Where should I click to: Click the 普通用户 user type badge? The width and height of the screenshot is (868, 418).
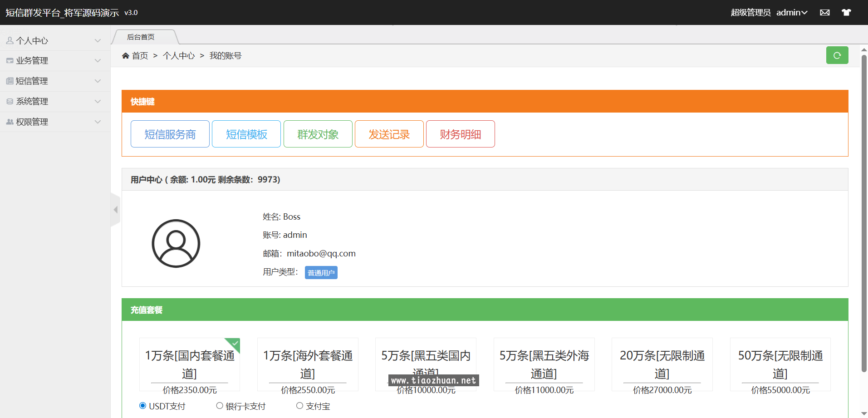tap(321, 272)
